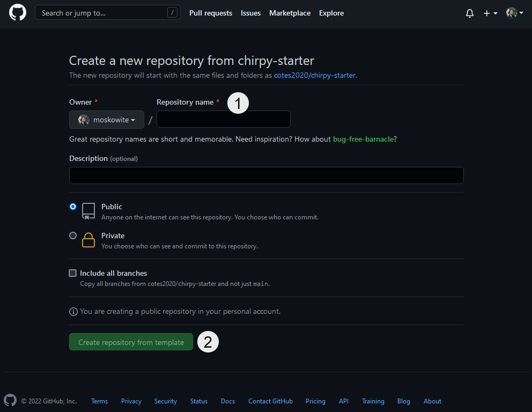Screen dimensions: 532x412
Task: Click the public repository book icon
Action: (x=88, y=211)
